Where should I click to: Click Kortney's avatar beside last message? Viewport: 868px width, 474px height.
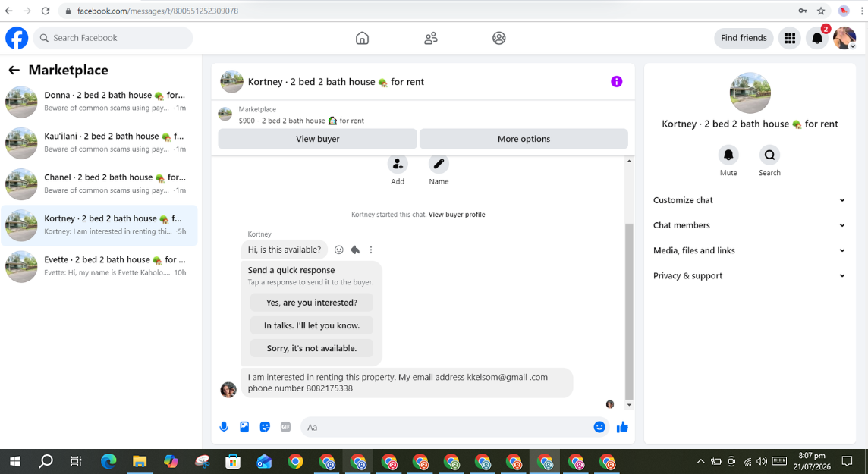tap(228, 390)
